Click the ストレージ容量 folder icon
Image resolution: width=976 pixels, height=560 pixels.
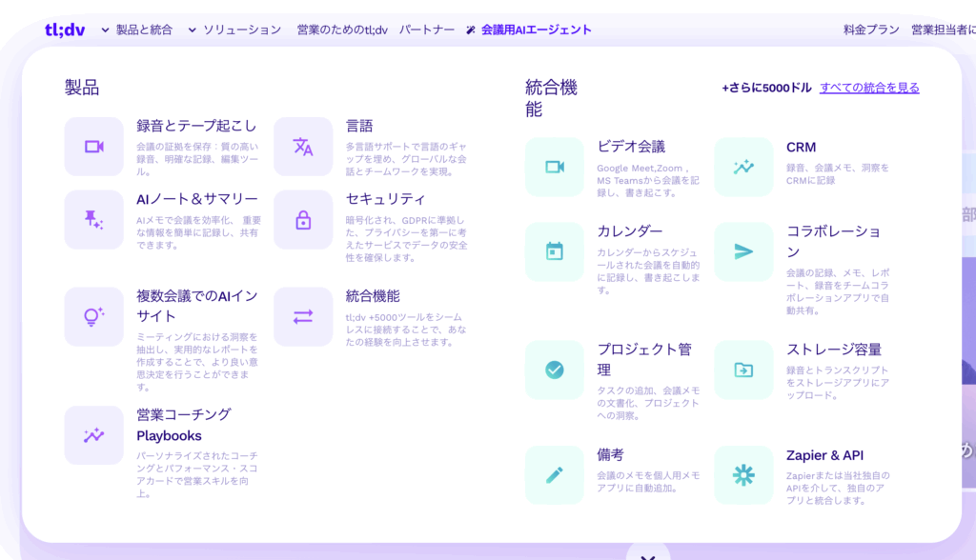(743, 370)
